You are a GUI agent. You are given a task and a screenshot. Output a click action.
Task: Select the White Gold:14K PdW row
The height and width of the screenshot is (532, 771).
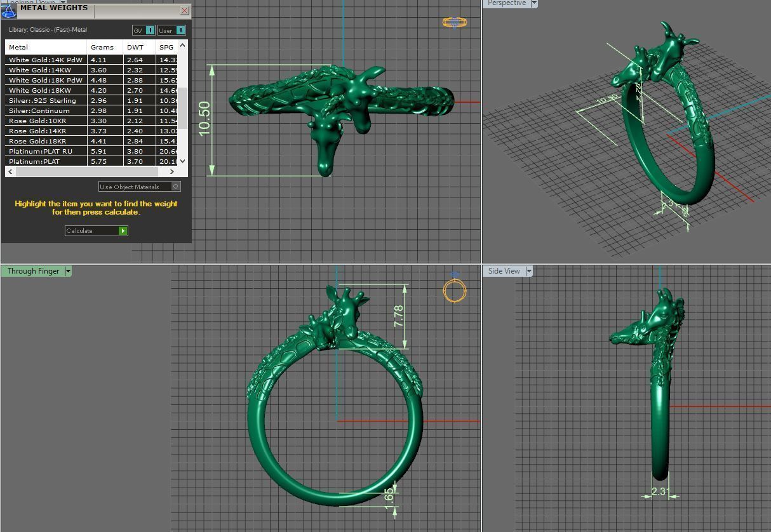91,60
